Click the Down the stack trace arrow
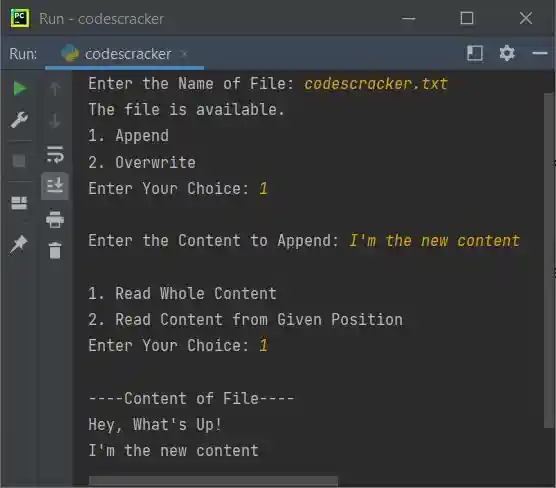 click(55, 120)
